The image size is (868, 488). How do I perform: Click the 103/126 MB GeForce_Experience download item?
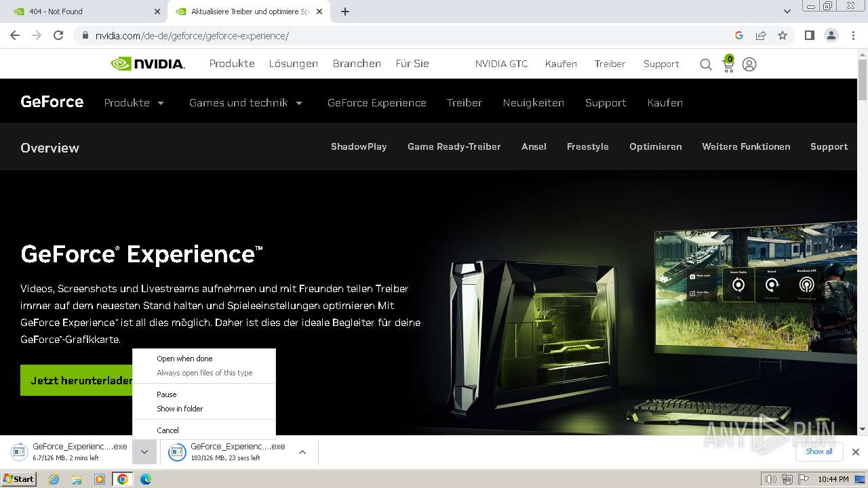[229, 452]
